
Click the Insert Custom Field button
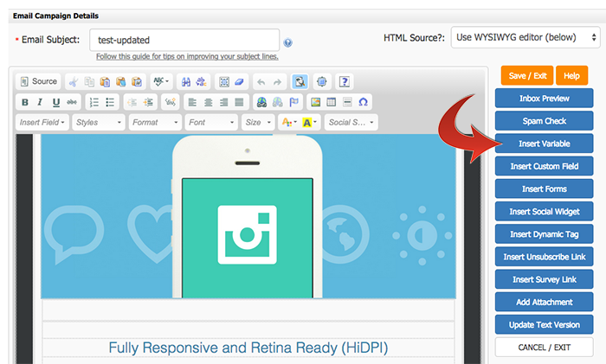click(545, 166)
